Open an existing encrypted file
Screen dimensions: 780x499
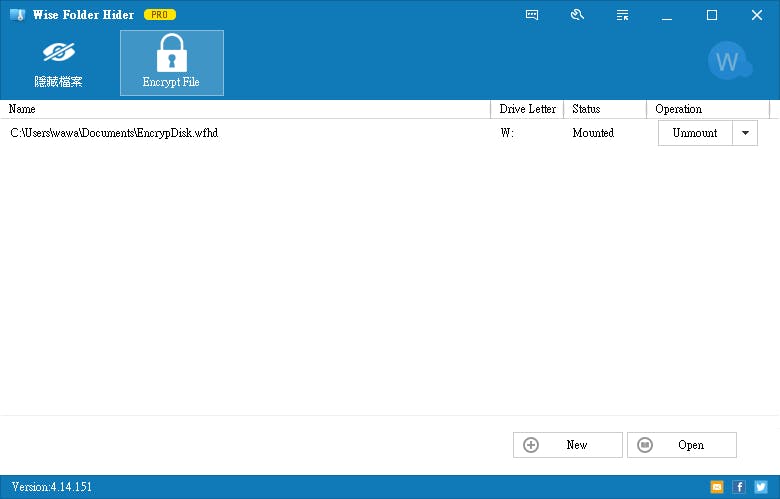(682, 445)
